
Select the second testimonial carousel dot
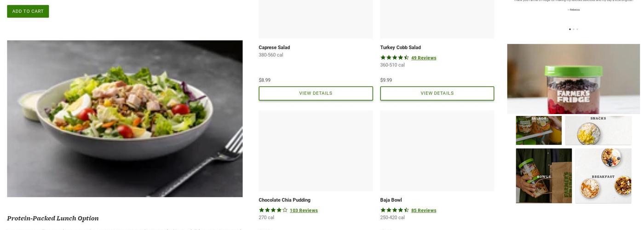click(x=574, y=29)
